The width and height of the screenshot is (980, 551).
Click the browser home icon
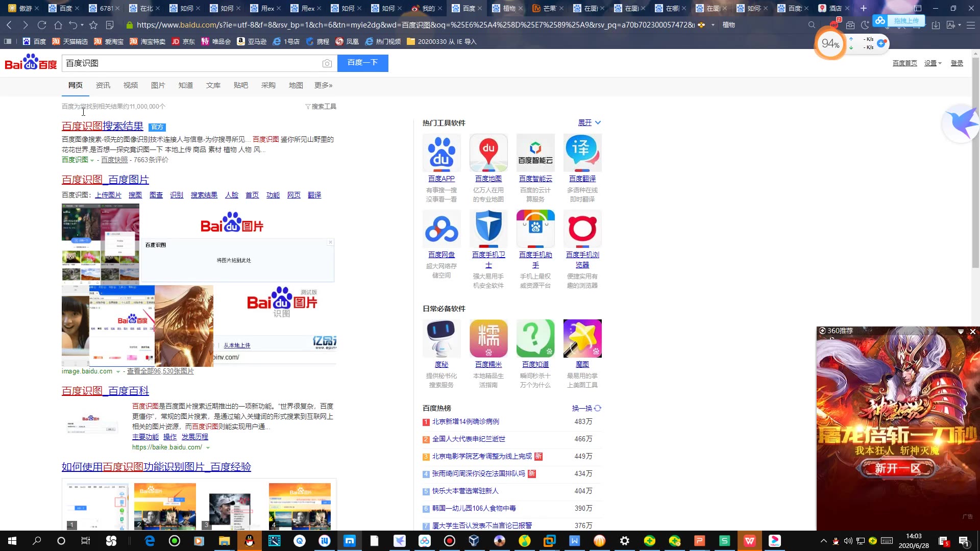pos(58,24)
